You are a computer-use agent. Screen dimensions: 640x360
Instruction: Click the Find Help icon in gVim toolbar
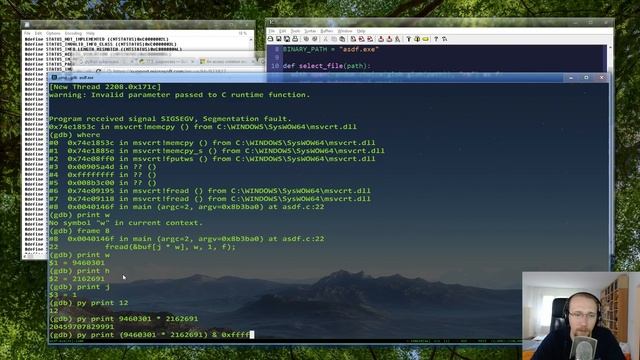[444, 39]
